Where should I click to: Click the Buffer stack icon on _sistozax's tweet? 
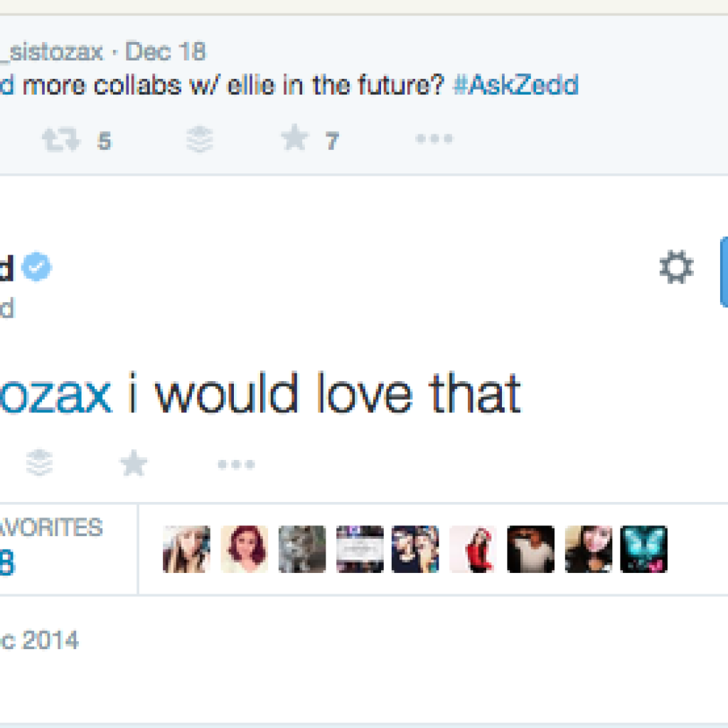pyautogui.click(x=200, y=141)
